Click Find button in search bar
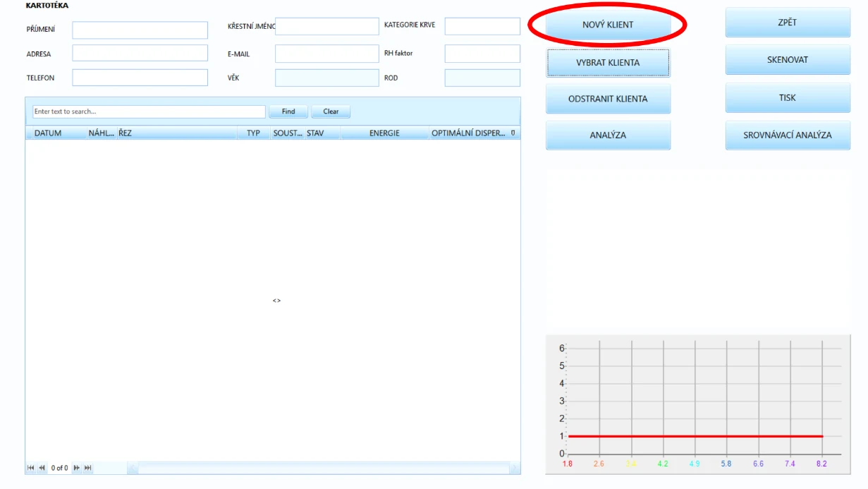This screenshot has height=489, width=868. pos(288,111)
